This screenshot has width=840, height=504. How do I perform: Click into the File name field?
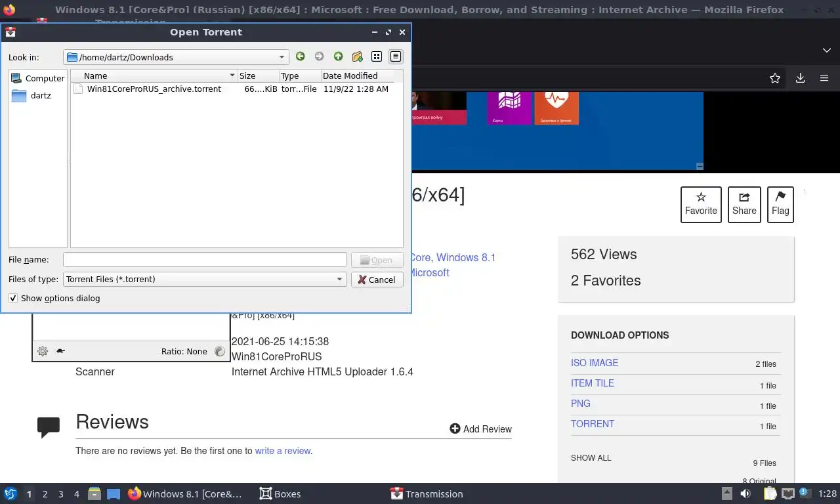[205, 260]
